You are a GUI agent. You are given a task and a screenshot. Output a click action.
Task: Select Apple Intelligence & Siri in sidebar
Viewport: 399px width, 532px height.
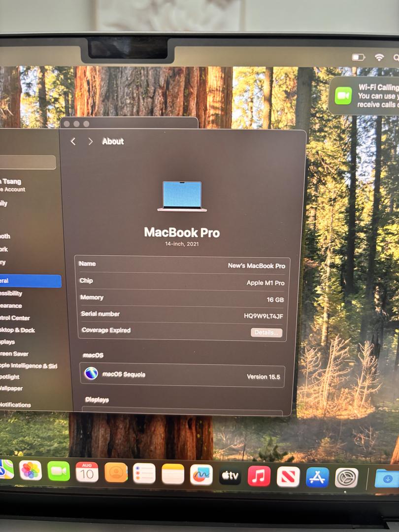tap(29, 366)
